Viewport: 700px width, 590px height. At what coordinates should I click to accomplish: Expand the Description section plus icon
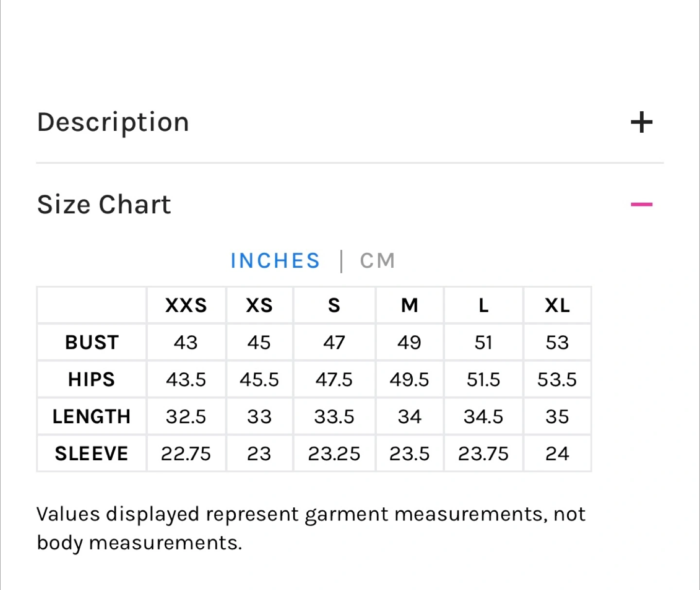(x=641, y=122)
